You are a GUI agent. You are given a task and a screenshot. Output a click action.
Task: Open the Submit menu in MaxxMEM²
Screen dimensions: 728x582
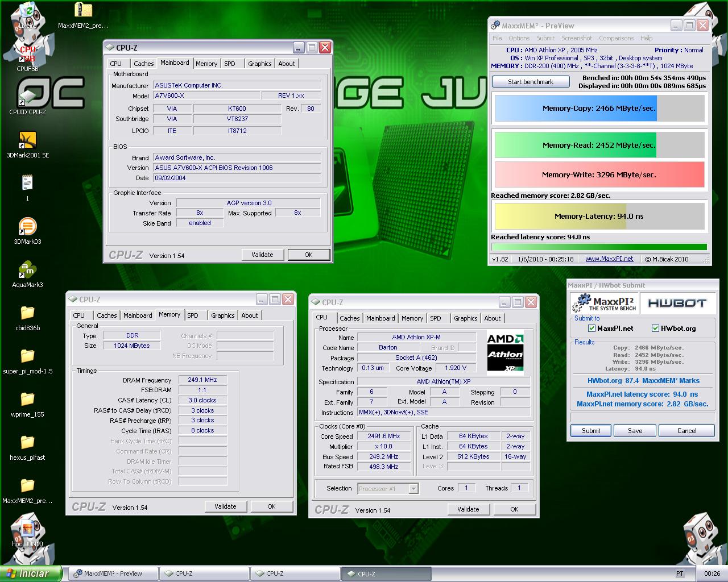tap(545, 38)
